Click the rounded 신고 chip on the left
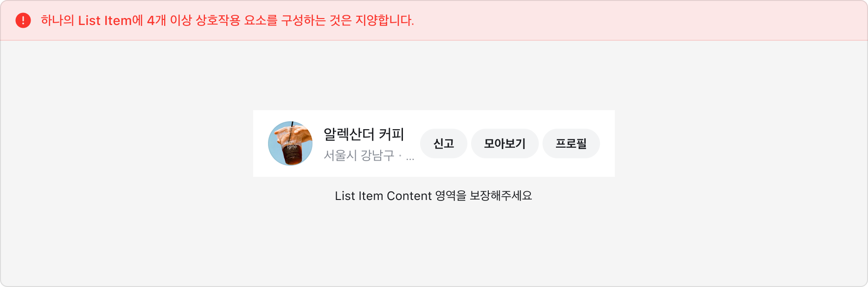This screenshot has width=868, height=287. (x=443, y=143)
